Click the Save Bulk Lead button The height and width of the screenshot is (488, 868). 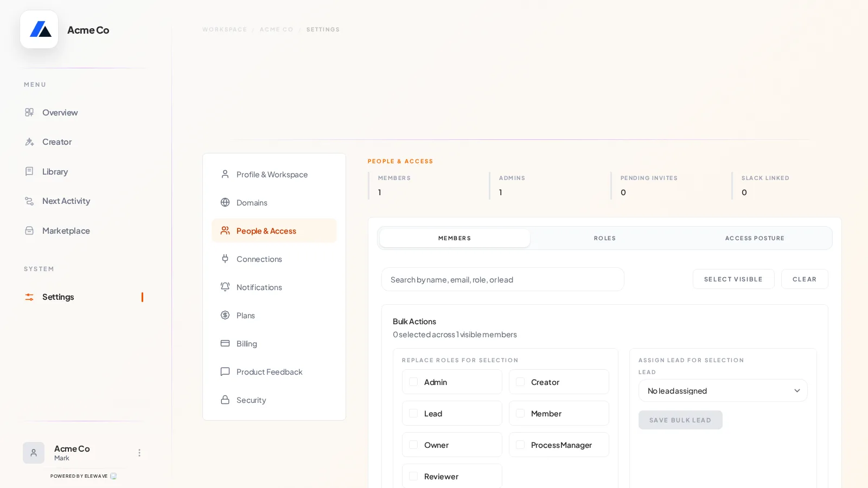point(680,420)
